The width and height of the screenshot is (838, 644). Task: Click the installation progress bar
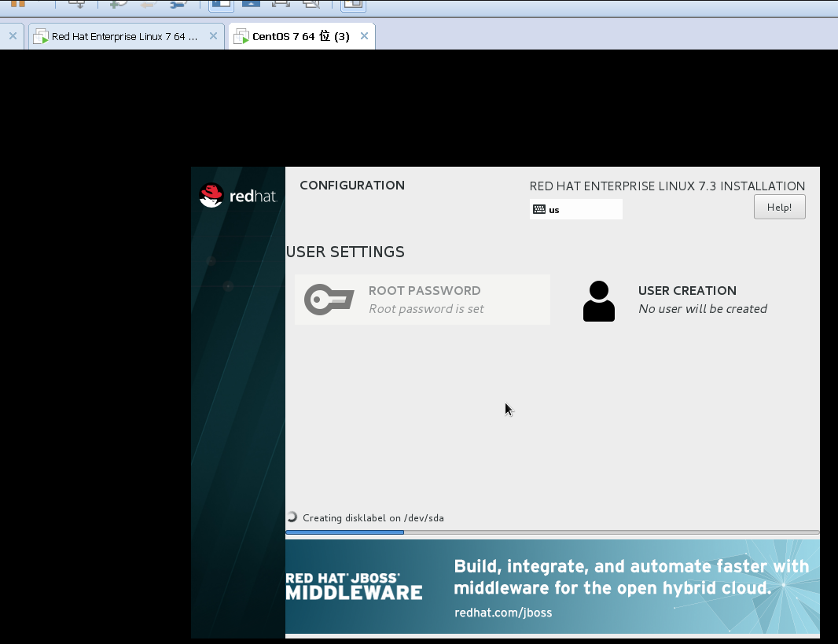click(x=552, y=532)
